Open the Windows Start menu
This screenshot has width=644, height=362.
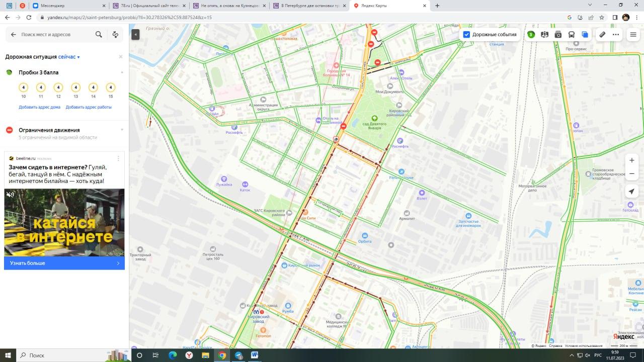[9, 355]
